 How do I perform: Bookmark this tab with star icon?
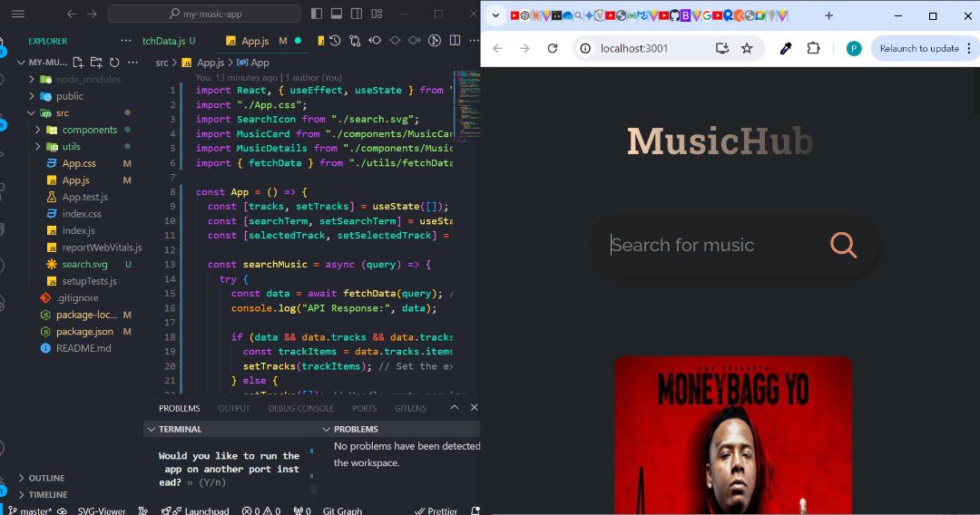tap(747, 48)
